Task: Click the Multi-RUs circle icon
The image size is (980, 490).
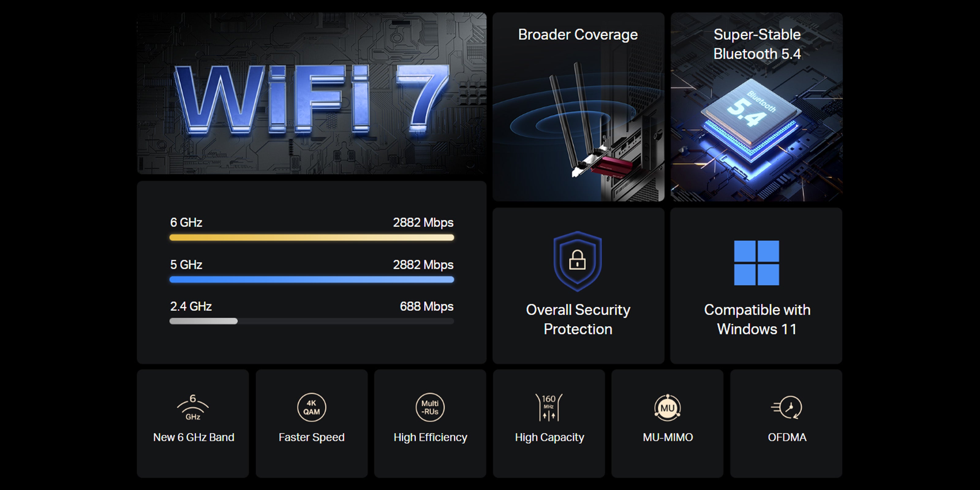Action: 430,407
